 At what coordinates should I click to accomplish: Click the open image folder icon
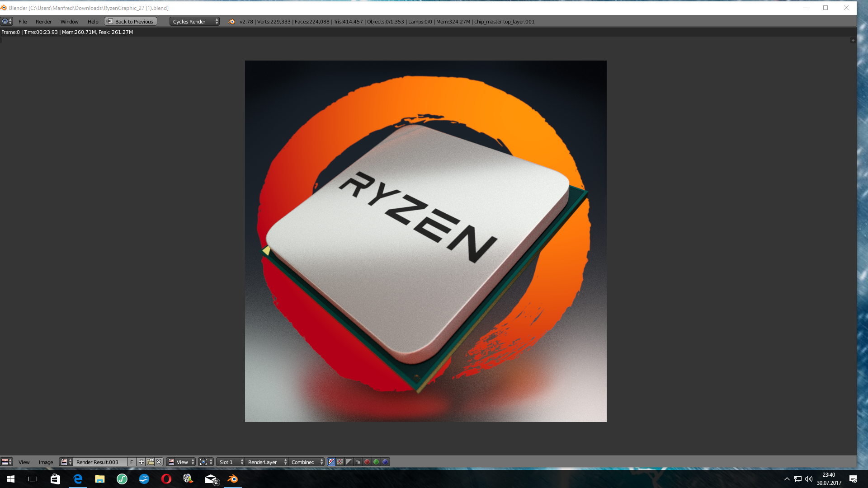(x=150, y=462)
